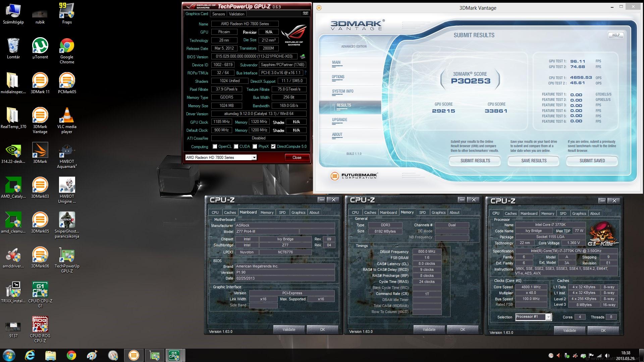The width and height of the screenshot is (644, 362).
Task: Expand the AMD Radeon HD 7800 Series dropdown
Action: pos(254,158)
